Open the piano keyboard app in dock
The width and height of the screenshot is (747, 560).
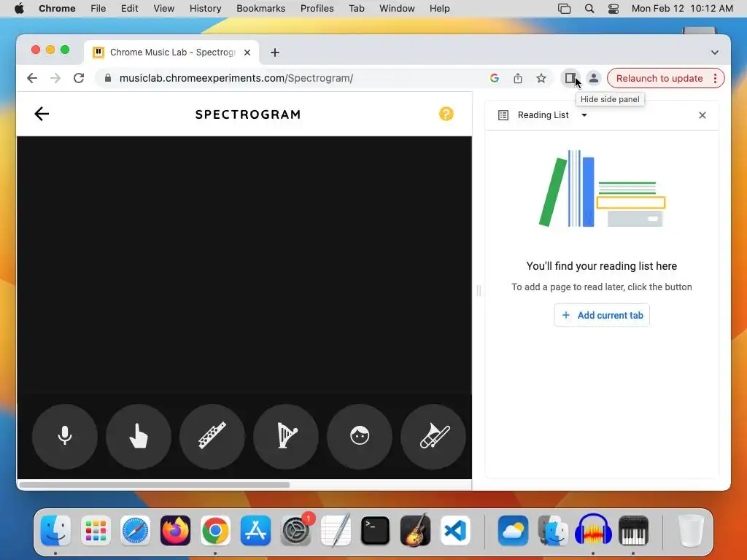pos(633,531)
